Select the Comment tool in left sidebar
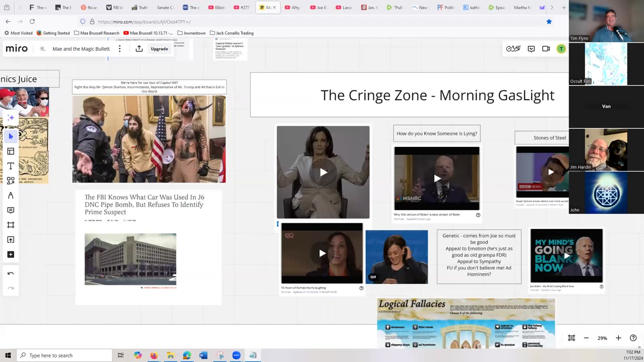Viewport: 644px width, 362px height. click(x=11, y=210)
